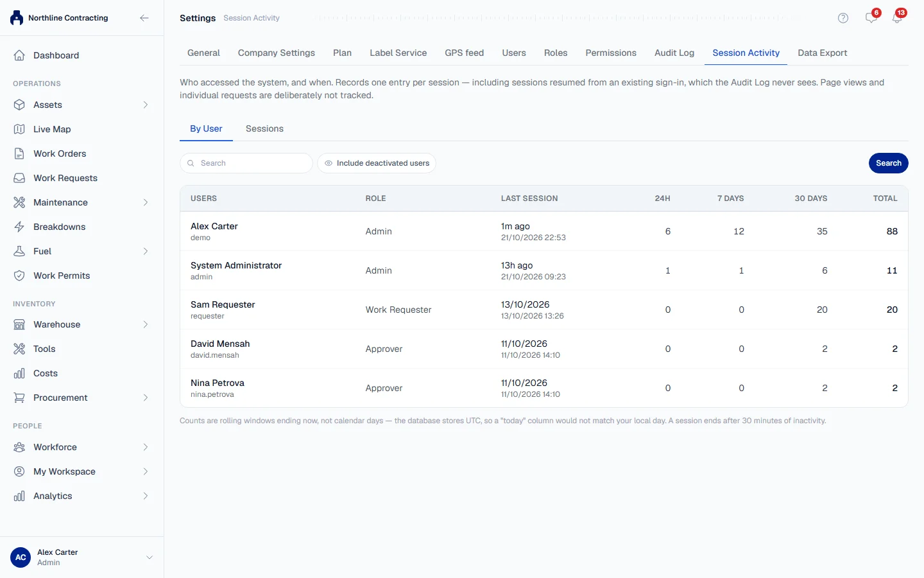Click the Breakdowns lightning icon

(x=19, y=227)
